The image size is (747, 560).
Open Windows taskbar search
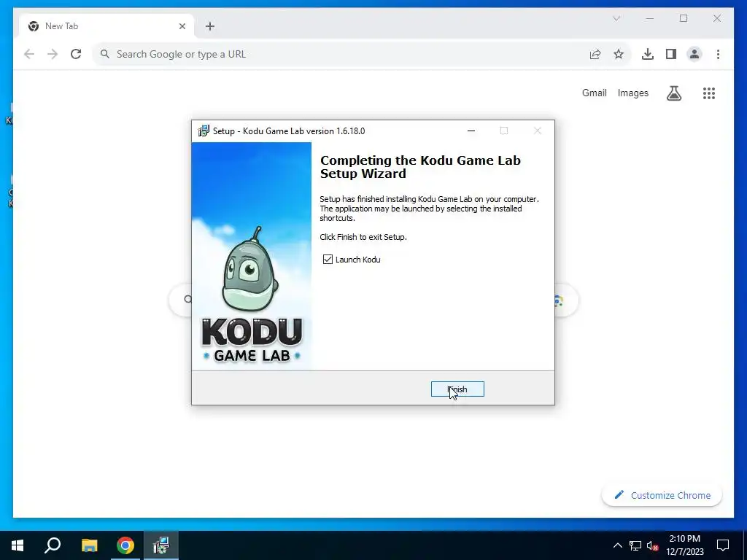53,545
